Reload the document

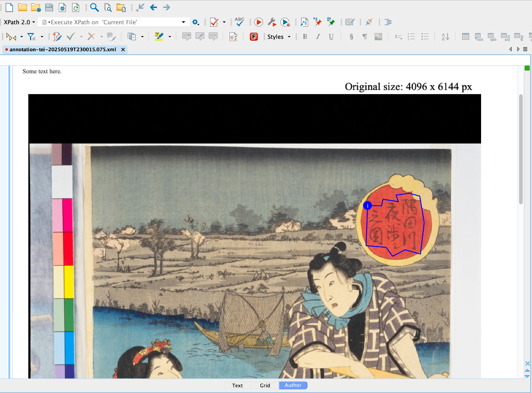tap(76, 7)
